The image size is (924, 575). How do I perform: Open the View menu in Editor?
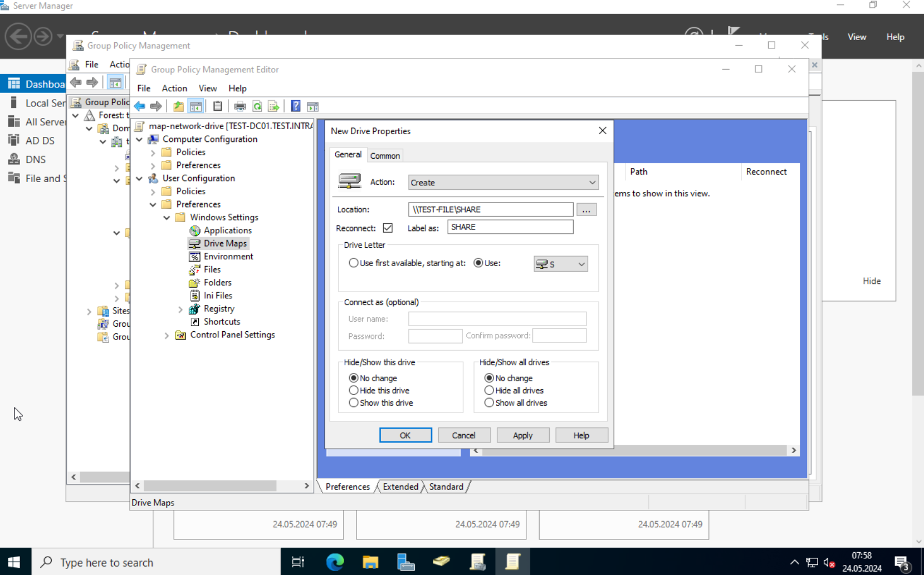click(x=208, y=89)
